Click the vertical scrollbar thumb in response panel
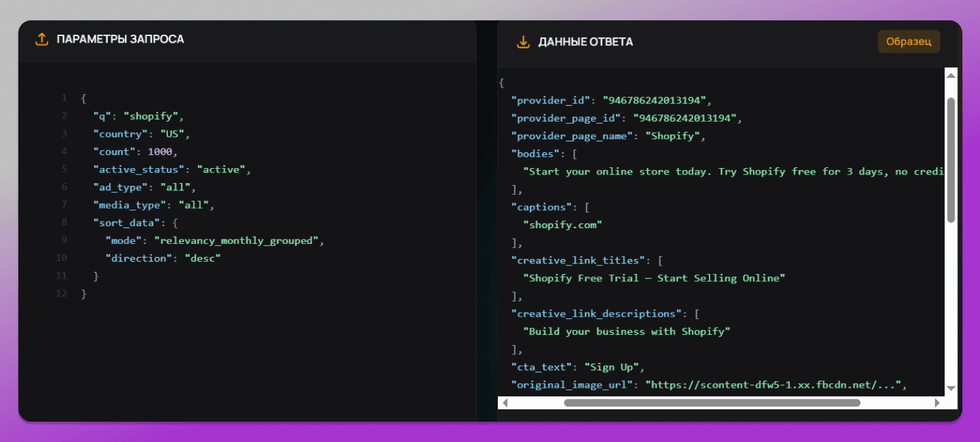Image resolution: width=980 pixels, height=442 pixels. pyautogui.click(x=951, y=160)
